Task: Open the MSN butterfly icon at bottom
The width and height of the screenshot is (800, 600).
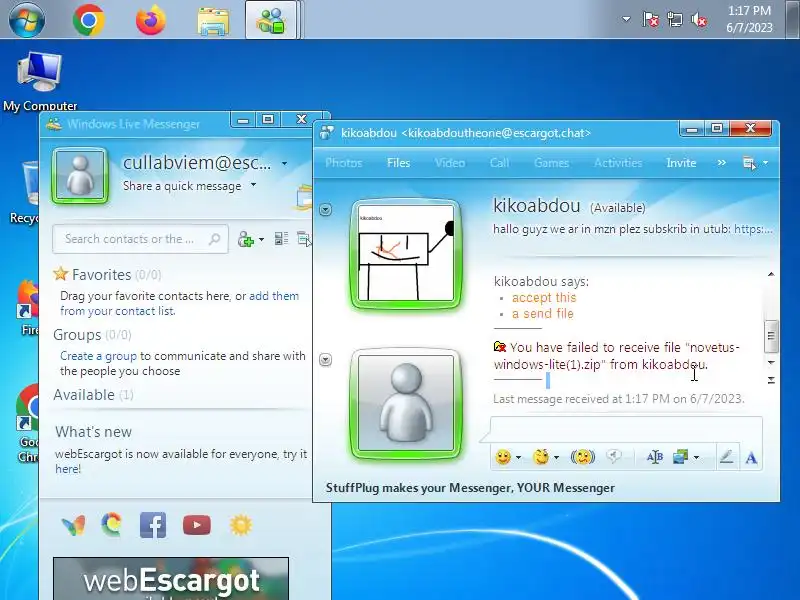Action: 73,526
